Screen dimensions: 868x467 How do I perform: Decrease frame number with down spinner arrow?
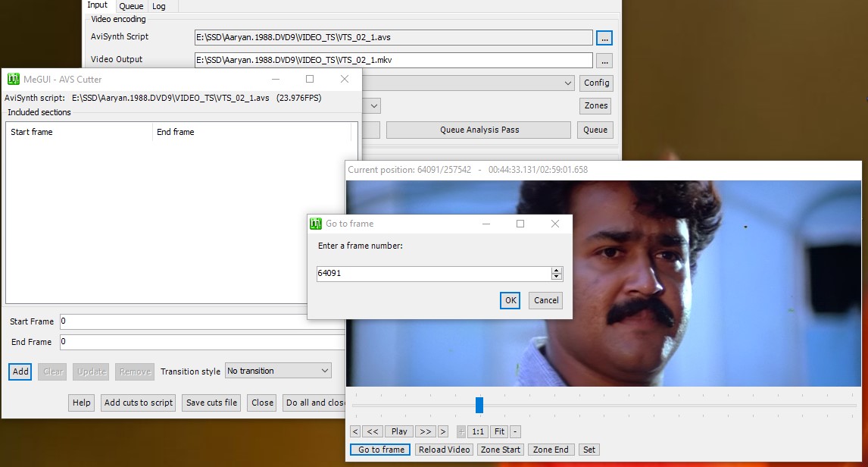tap(557, 277)
